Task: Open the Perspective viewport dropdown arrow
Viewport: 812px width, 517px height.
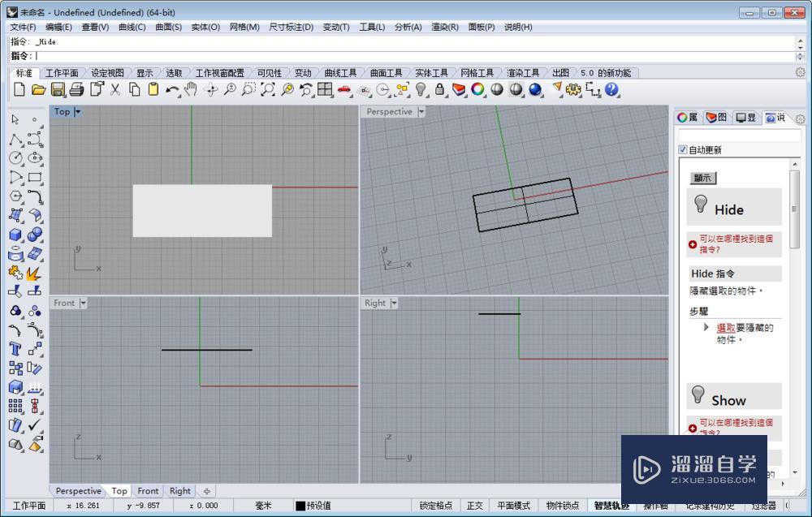Action: (421, 112)
